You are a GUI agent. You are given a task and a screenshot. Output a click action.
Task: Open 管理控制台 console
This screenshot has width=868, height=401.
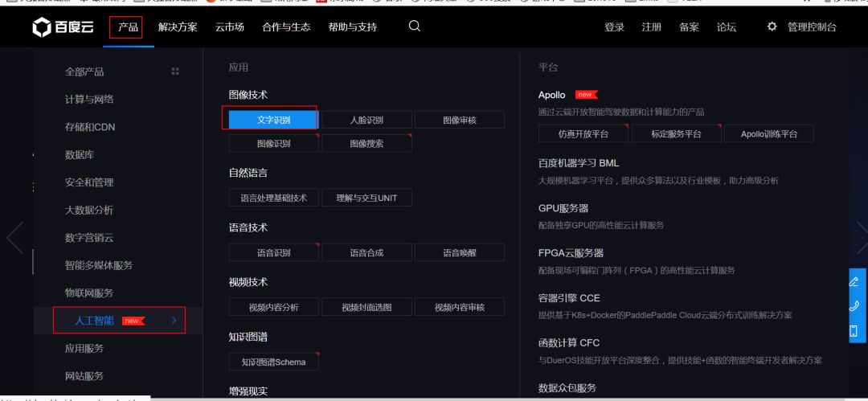(812, 27)
